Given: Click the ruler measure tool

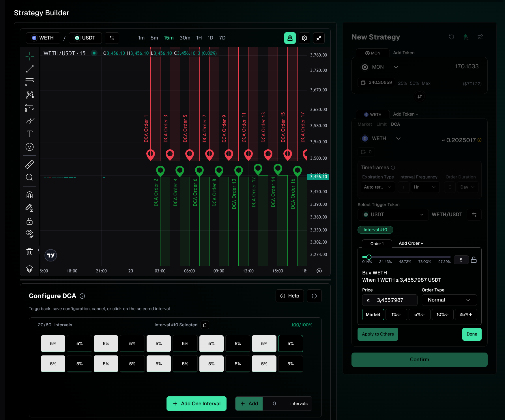Looking at the screenshot, I should (29, 164).
